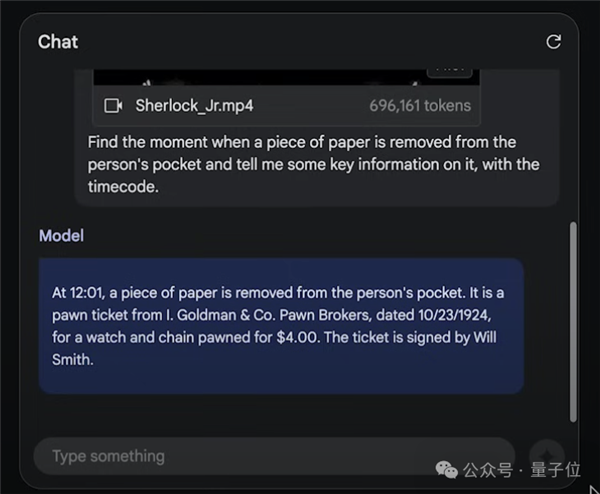Click the refresh chat icon

pos(553,41)
